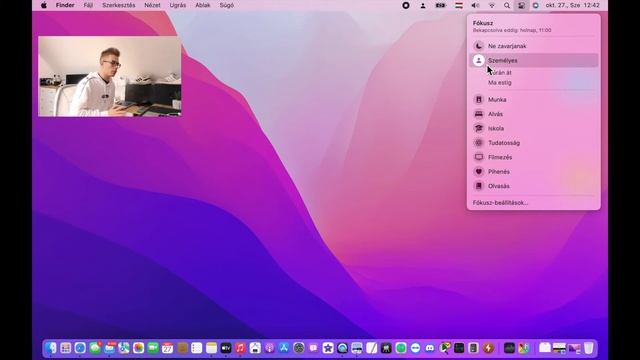
Task: Open Reminders from the Dock
Action: [197, 348]
